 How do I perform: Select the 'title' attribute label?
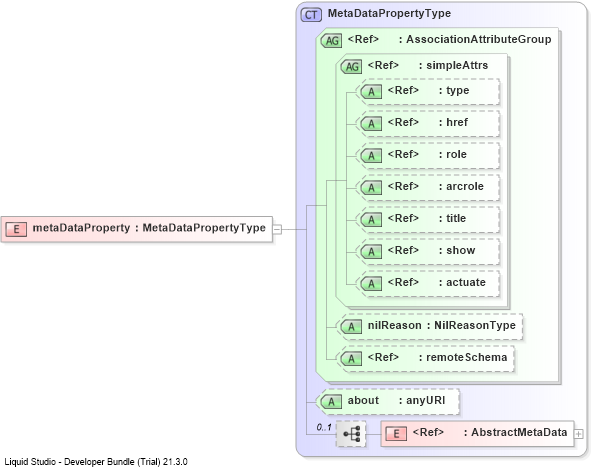click(x=456, y=218)
